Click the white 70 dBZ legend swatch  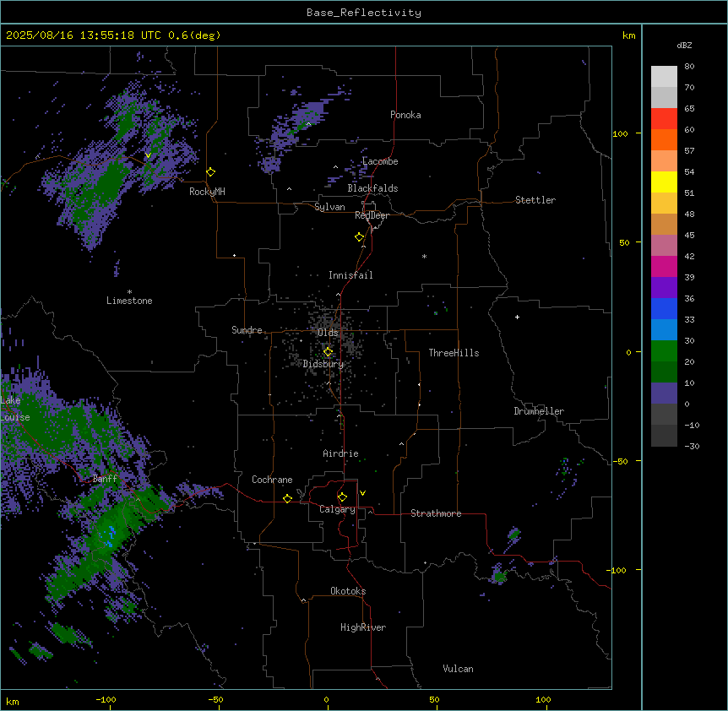tap(664, 77)
